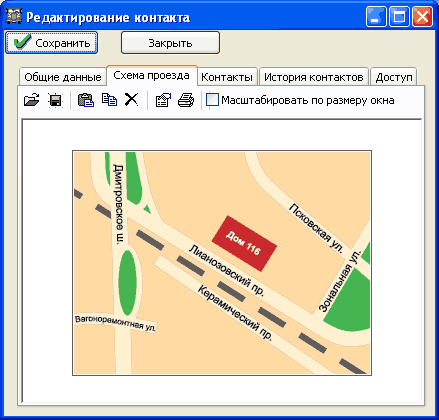
Task: Open image file with folder icon
Action: click(31, 100)
